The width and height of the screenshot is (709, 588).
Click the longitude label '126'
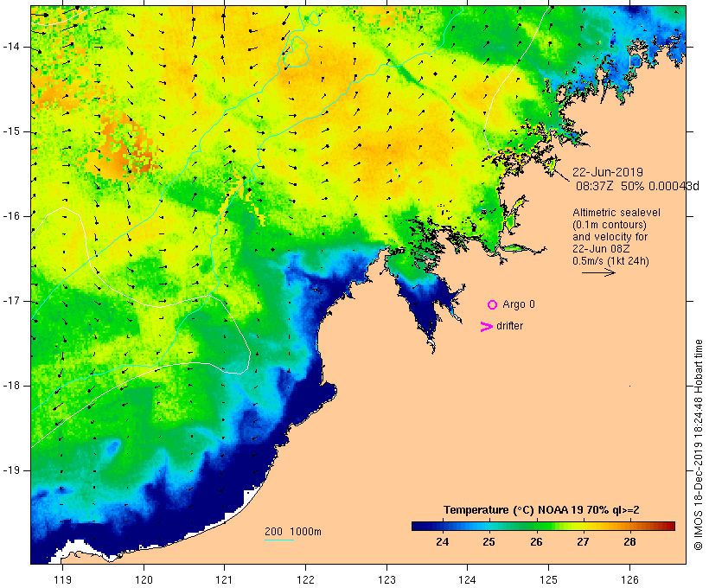[629, 579]
